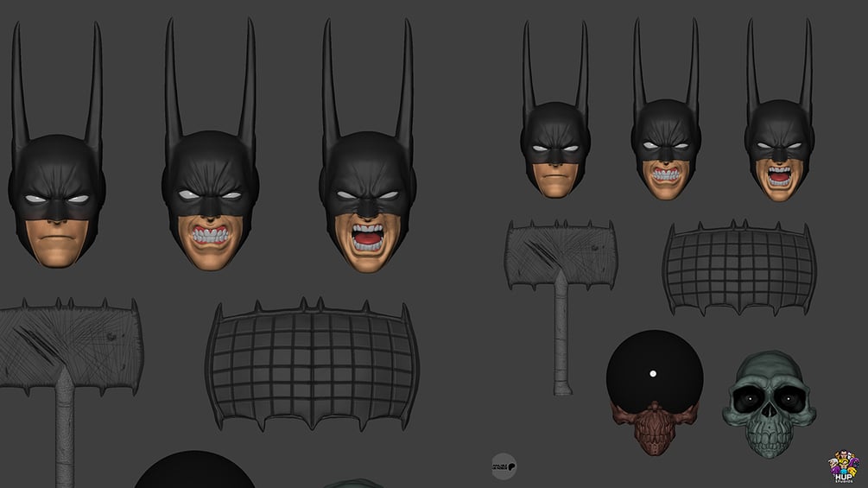Screen dimensions: 868x488
Task: Pick the small screaming Batman head
Action: (x=779, y=110)
